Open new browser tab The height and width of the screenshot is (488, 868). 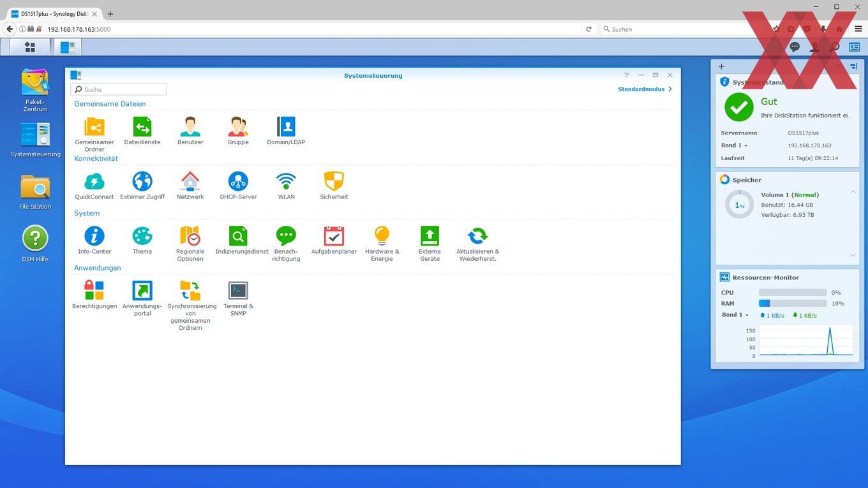tap(110, 13)
